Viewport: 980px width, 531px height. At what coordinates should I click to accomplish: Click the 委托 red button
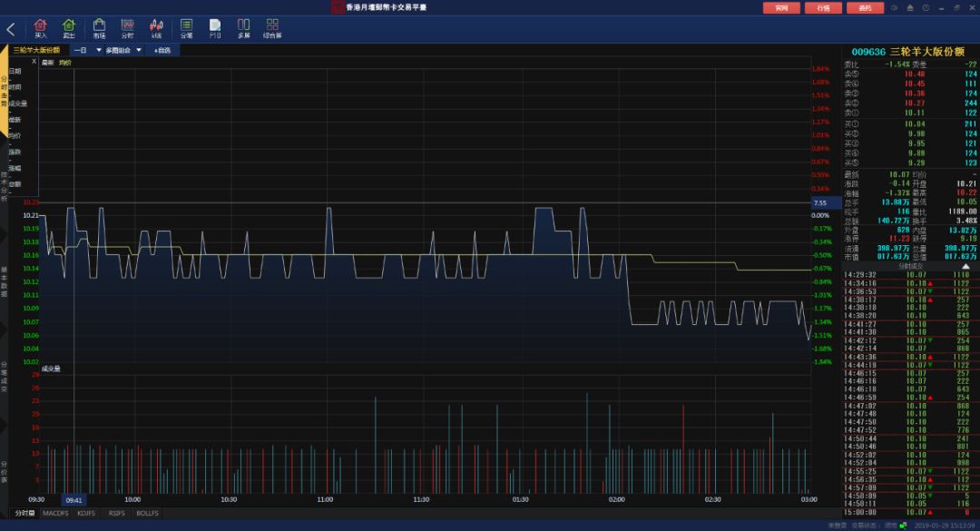pos(865,7)
